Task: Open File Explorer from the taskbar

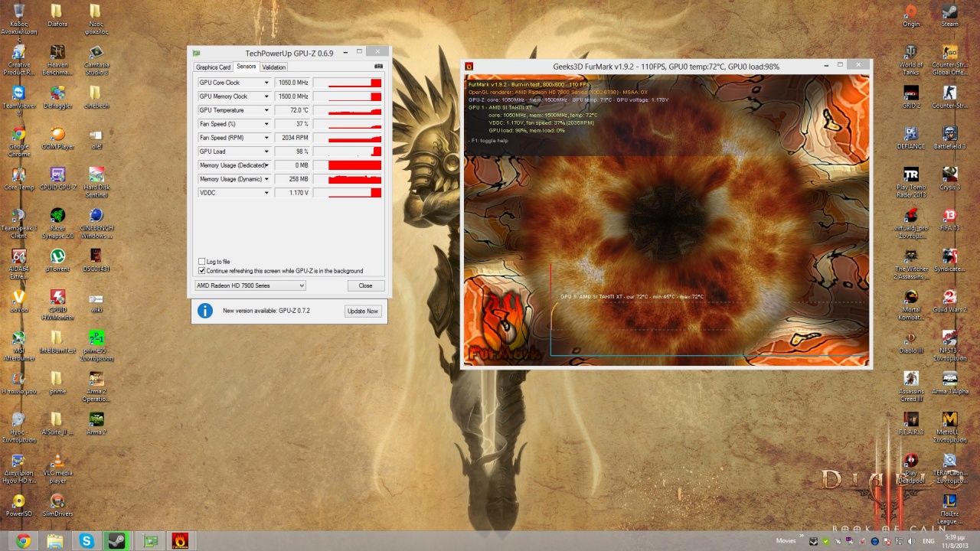Action: pyautogui.click(x=55, y=541)
